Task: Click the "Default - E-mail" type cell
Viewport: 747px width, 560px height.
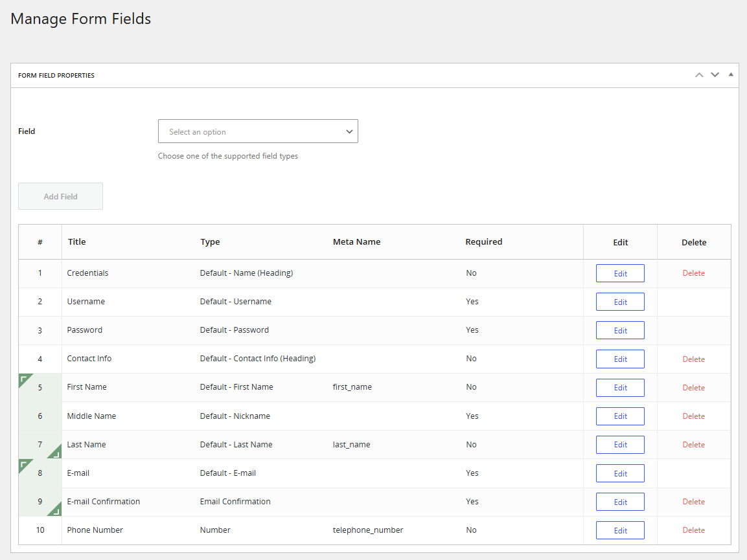Action: tap(227, 473)
